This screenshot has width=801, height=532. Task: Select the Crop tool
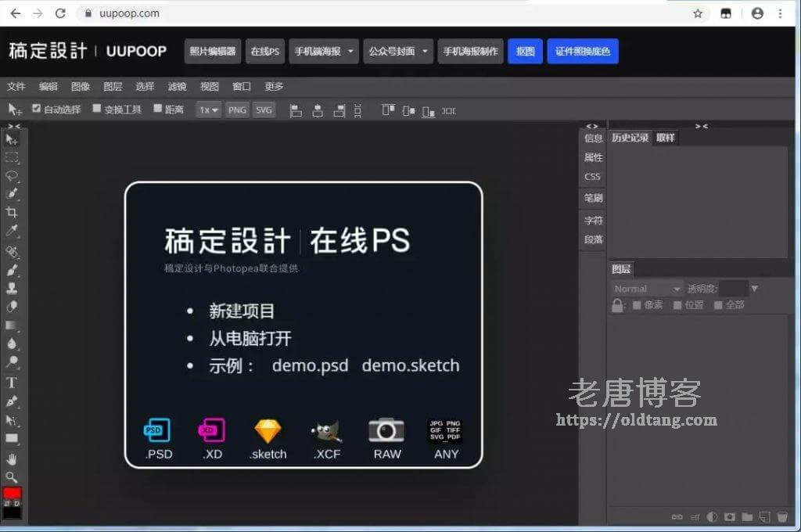click(12, 212)
